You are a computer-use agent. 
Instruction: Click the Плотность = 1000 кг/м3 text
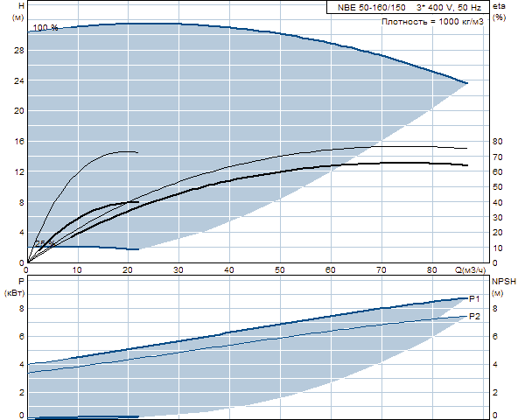click(x=432, y=22)
